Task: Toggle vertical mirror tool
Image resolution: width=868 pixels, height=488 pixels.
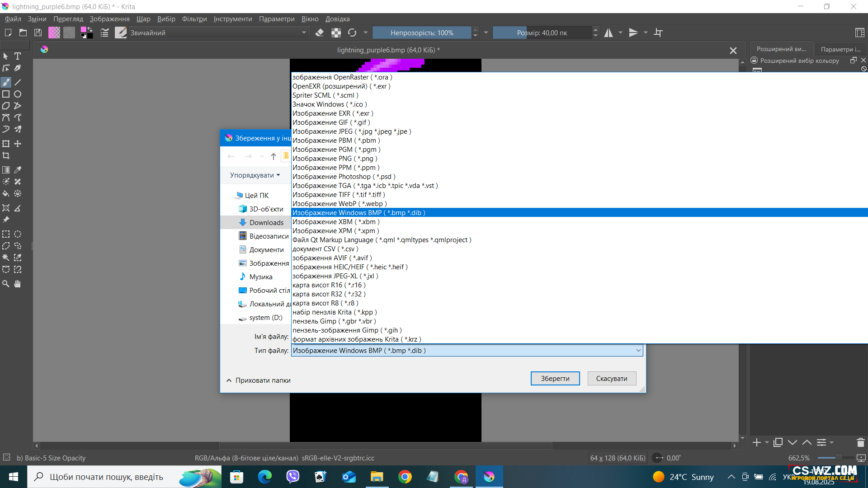Action: (633, 33)
